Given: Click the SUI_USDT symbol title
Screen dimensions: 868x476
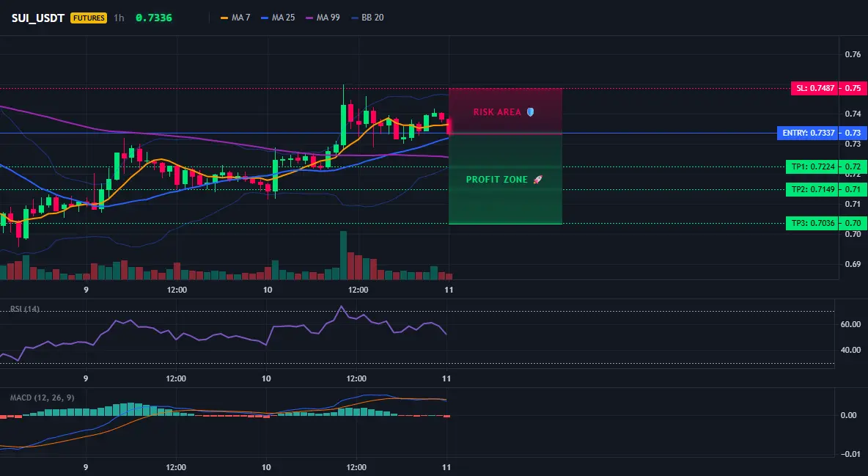Looking at the screenshot, I should click(x=38, y=18).
